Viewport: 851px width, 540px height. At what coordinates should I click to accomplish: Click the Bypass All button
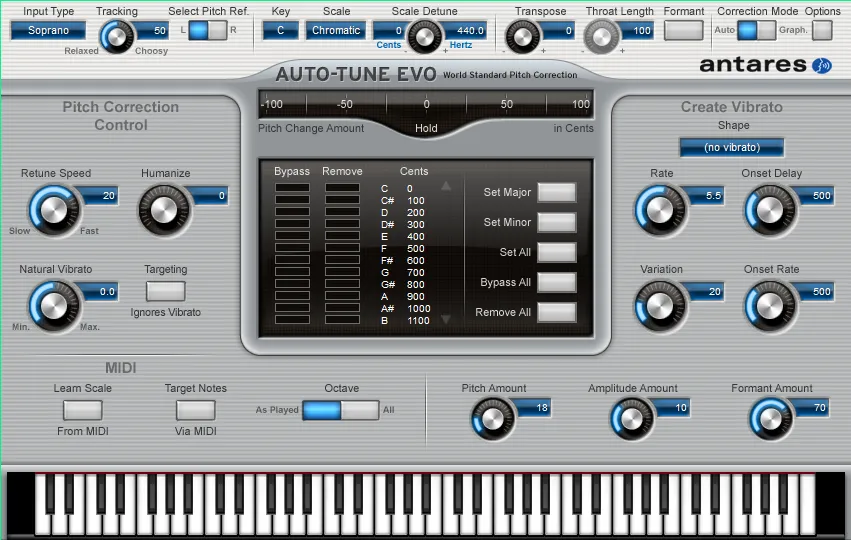[x=556, y=282]
